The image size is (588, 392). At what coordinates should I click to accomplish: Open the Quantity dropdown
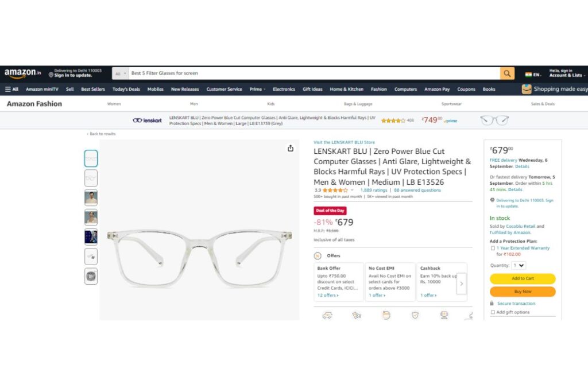519,265
